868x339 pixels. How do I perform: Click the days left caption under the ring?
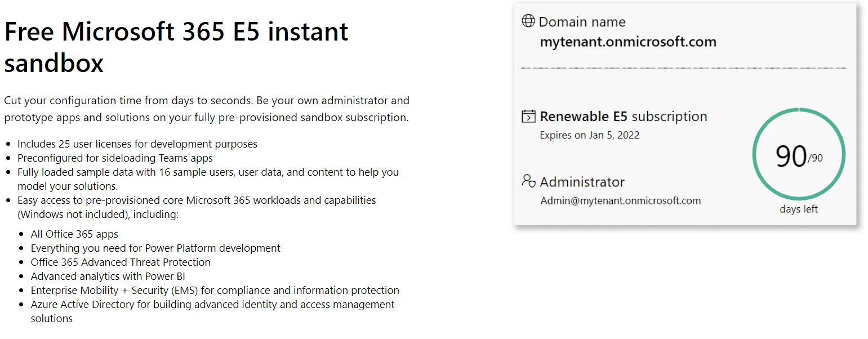coord(799,209)
